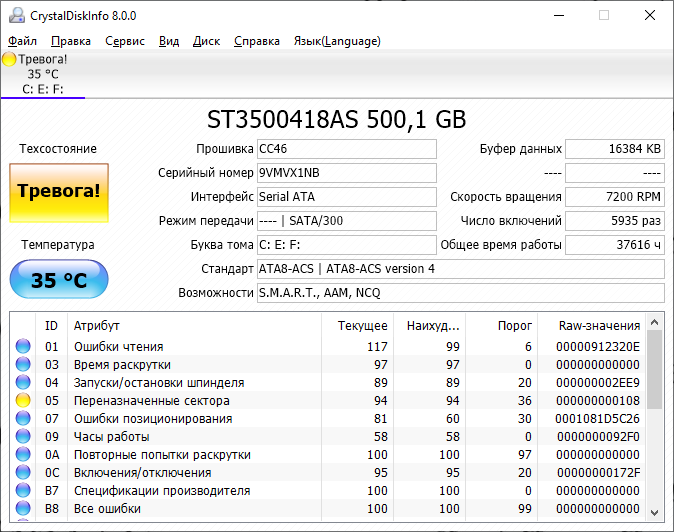Viewport: 674px width, 532px height.
Task: Select Ошибки позиционирования row
Action: tap(328, 419)
